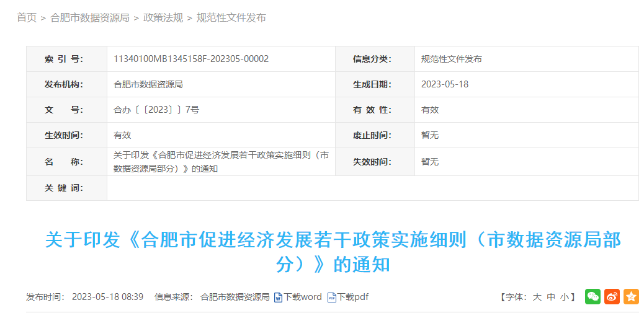
Task: Click the large blue article title
Action: point(333,252)
